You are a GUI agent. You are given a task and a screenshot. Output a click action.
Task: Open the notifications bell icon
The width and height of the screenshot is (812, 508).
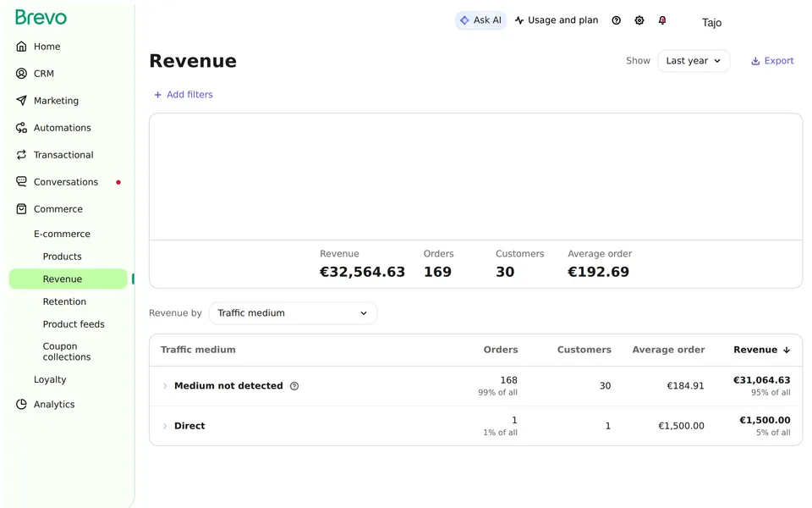[x=662, y=20]
